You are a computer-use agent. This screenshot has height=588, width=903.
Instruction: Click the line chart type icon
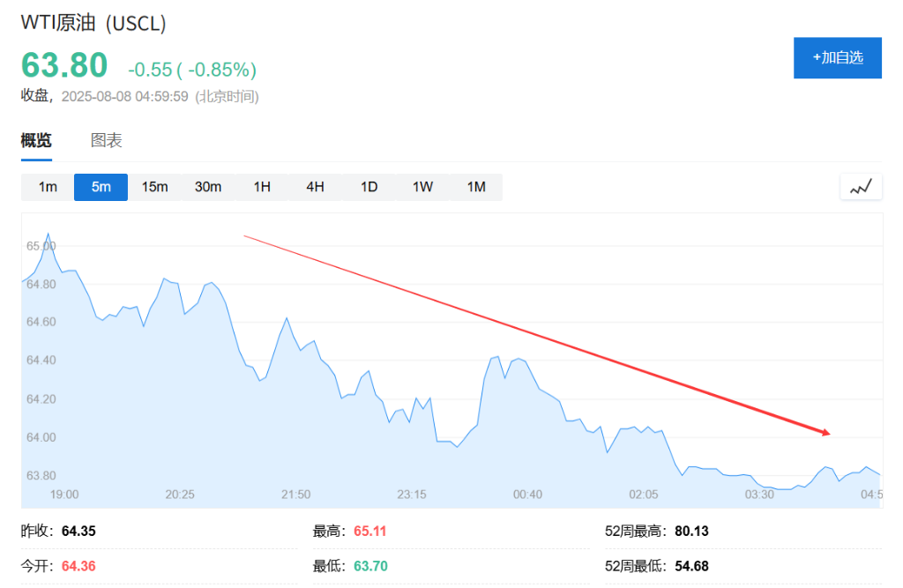point(861,187)
